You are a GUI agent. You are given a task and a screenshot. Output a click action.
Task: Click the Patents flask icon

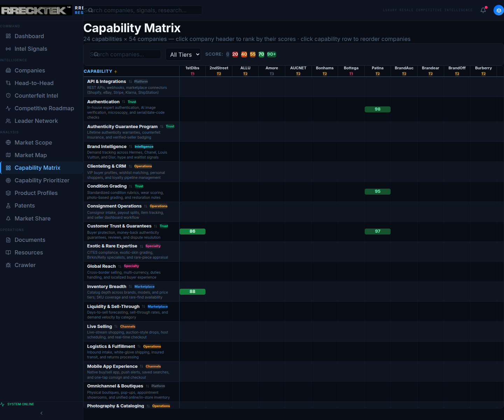pos(8,205)
